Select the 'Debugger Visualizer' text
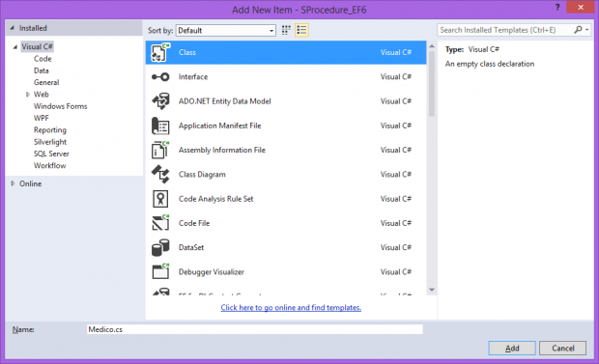Viewport: 599px width, 364px height. [x=212, y=272]
